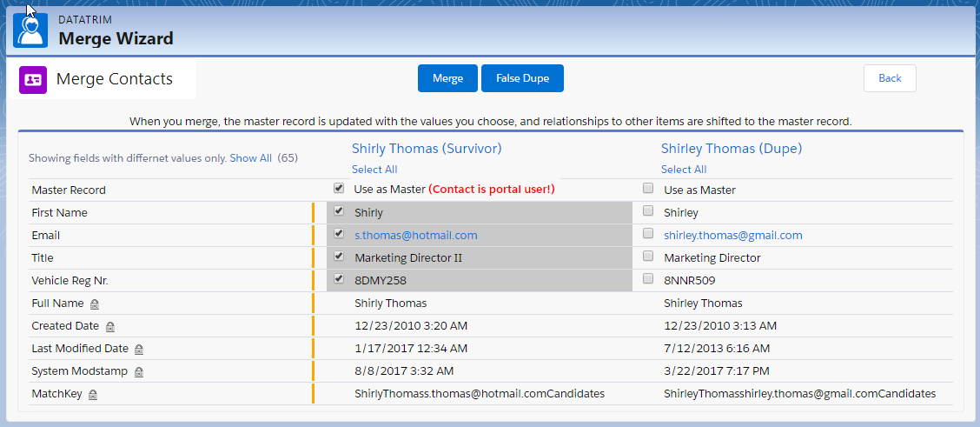This screenshot has height=427, width=980.
Task: Toggle the s.thomas@hotmail.com Email checkbox
Action: (339, 234)
